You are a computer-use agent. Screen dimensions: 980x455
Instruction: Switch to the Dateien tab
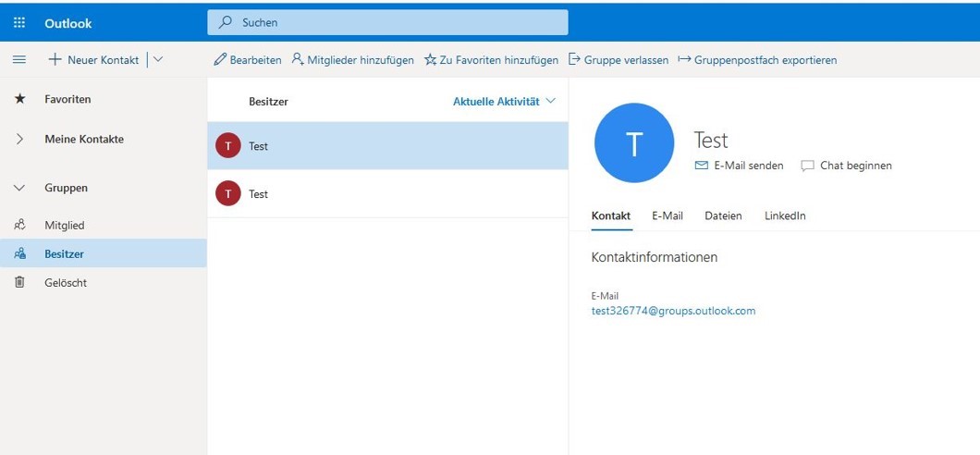[x=723, y=216]
